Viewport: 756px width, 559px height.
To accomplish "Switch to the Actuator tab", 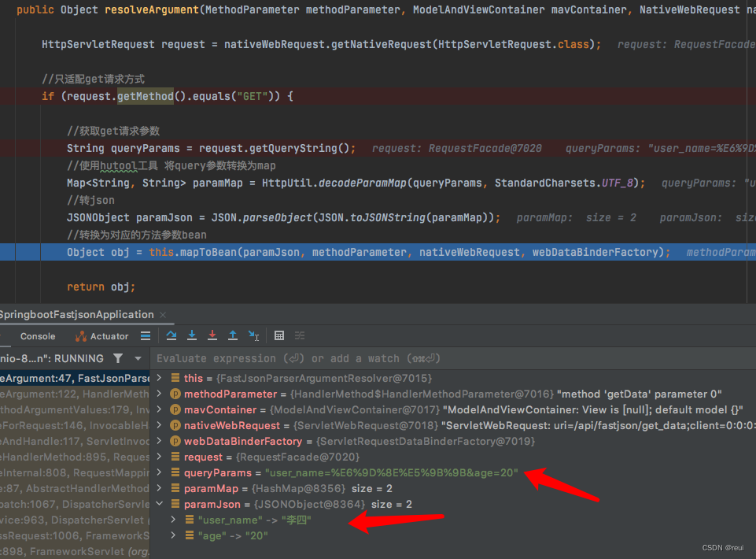I will click(101, 336).
